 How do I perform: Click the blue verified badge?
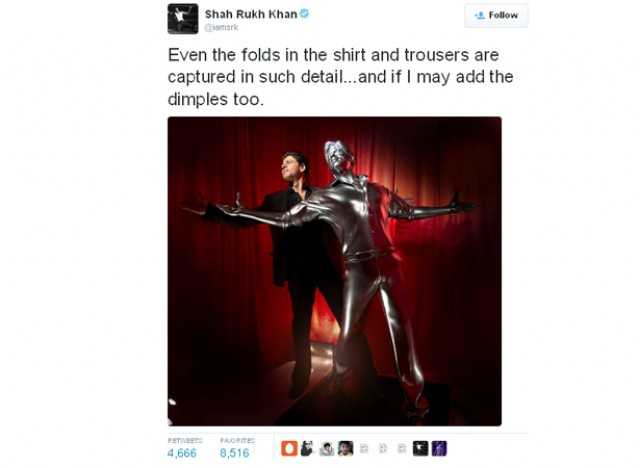click(304, 13)
